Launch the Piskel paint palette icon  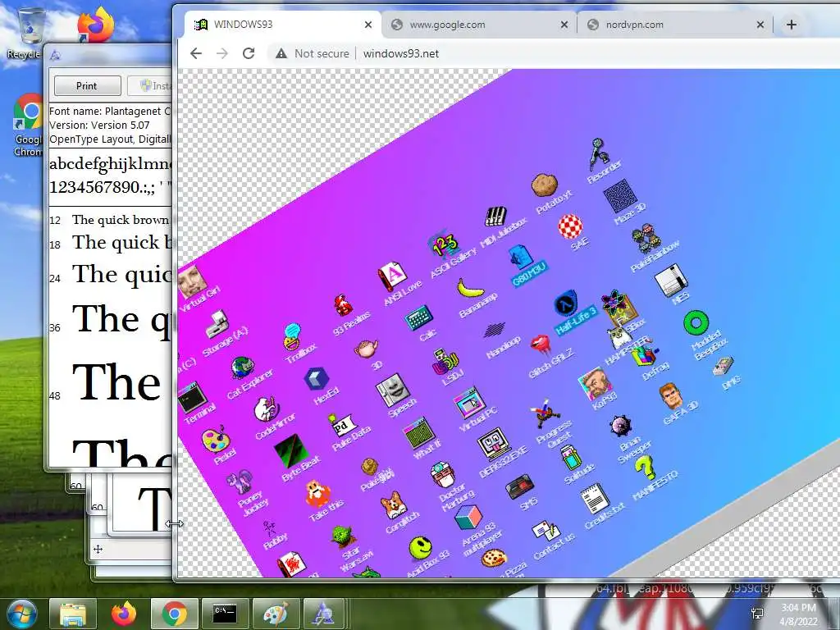pyautogui.click(x=216, y=441)
